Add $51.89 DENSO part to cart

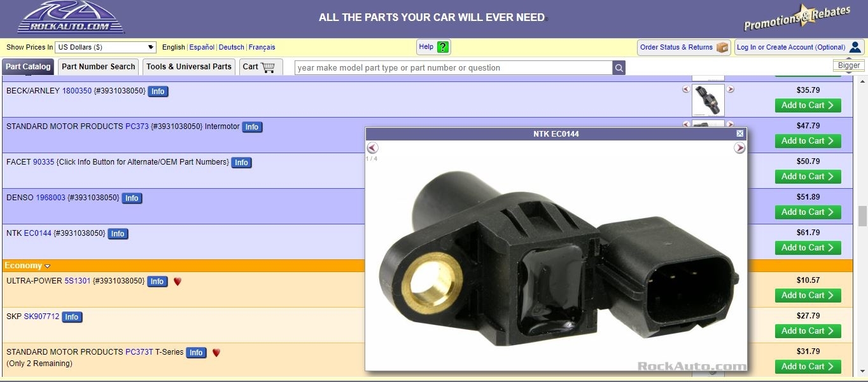click(x=808, y=212)
